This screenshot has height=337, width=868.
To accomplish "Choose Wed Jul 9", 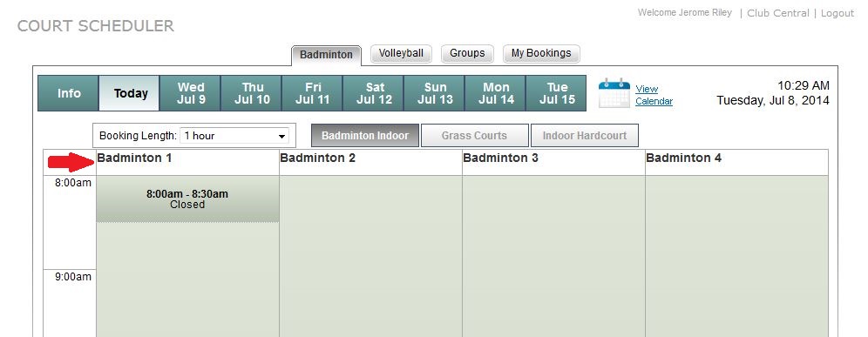I will 191,93.
